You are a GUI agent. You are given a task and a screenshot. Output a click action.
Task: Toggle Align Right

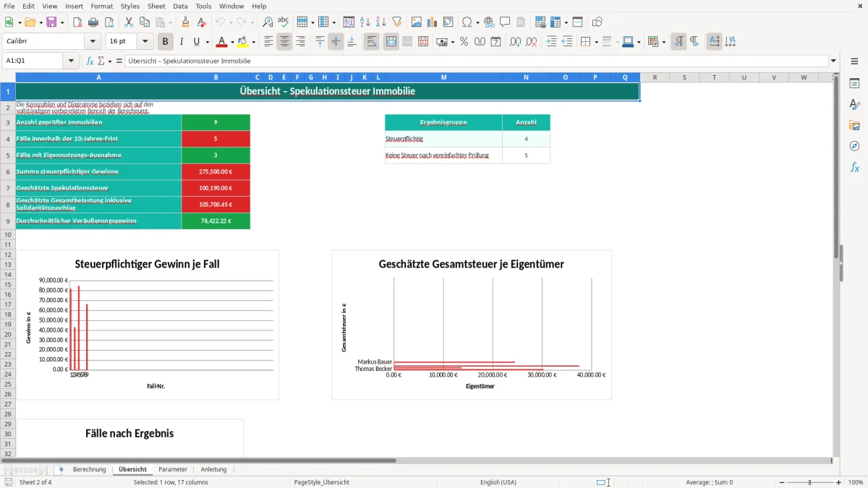(x=300, y=42)
